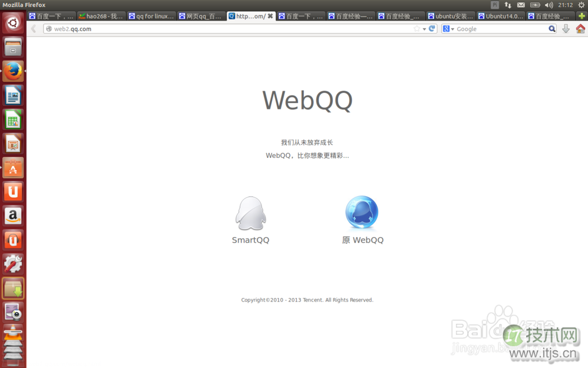588x368 pixels.
Task: Reload the page using refresh icon
Action: pos(432,29)
